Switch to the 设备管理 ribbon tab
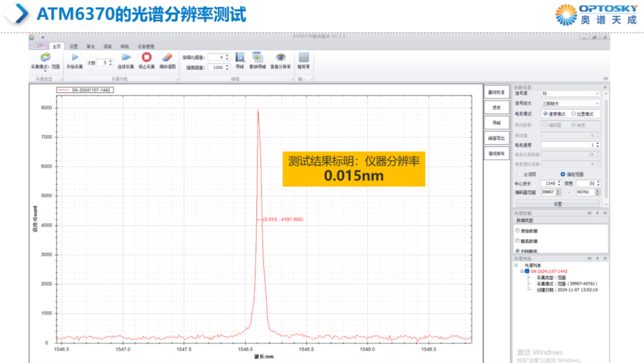The image size is (644, 363). [146, 46]
